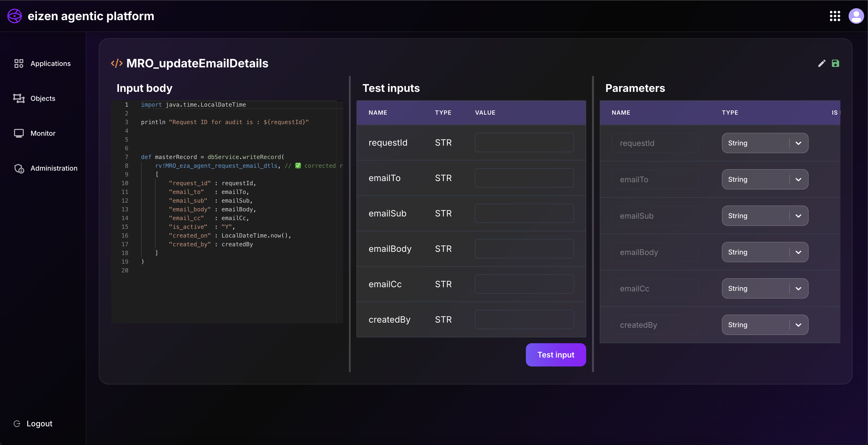Screen dimensions: 868x445
Task: Click the requestId test value field
Action: point(524,143)
